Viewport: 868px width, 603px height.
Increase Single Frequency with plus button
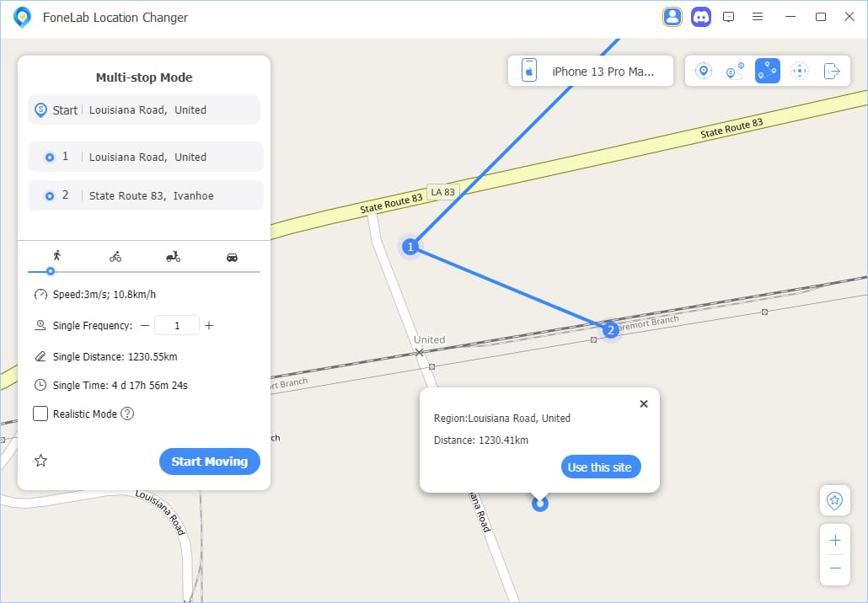click(x=209, y=325)
